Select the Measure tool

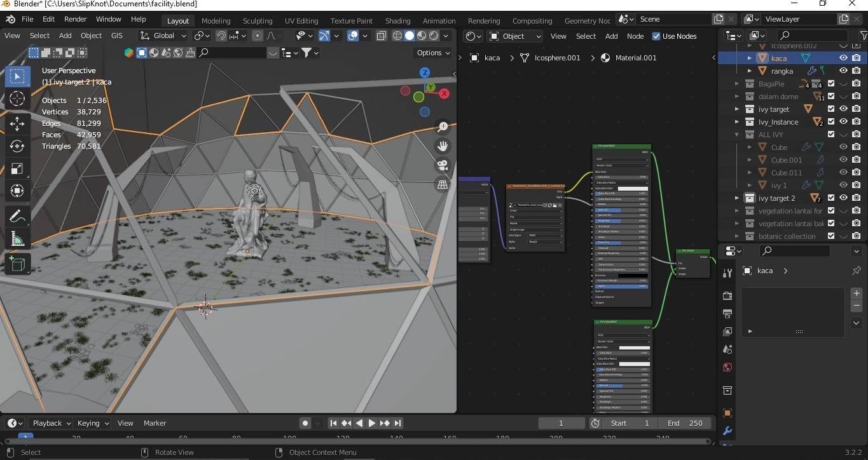coord(17,240)
